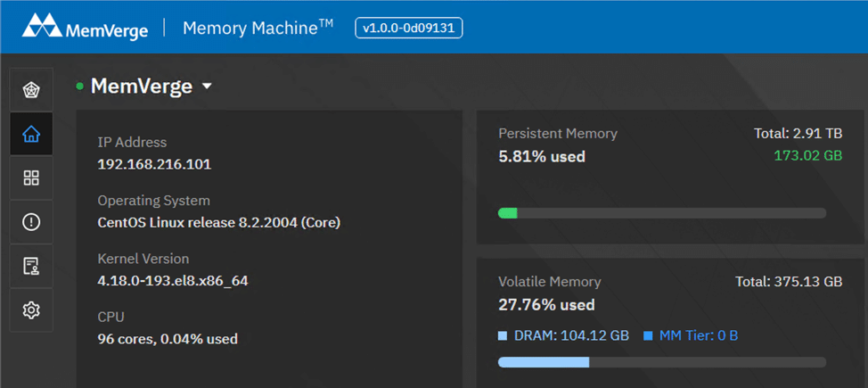
Task: Click the Persistent Memory usage progress bar
Action: 661,213
